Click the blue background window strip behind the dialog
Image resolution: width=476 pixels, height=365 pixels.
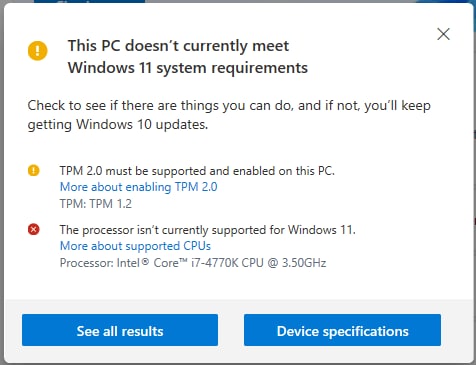[89, 1]
